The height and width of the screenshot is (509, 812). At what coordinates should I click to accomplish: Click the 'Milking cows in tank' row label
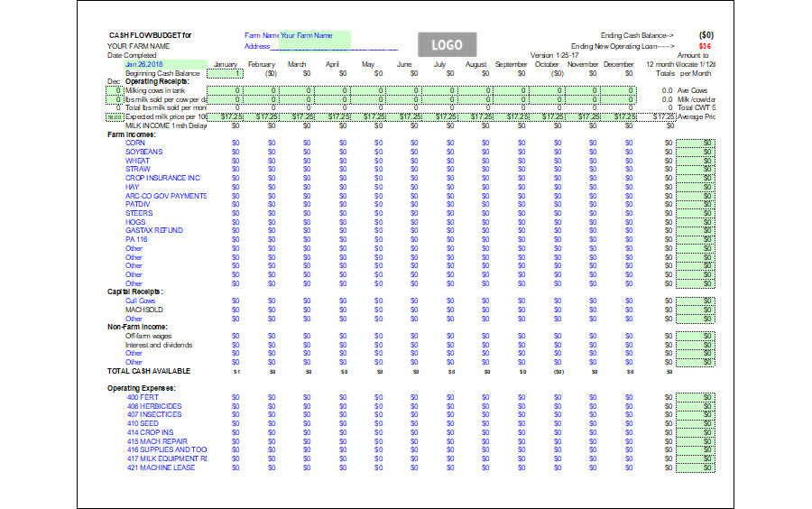[x=155, y=90]
